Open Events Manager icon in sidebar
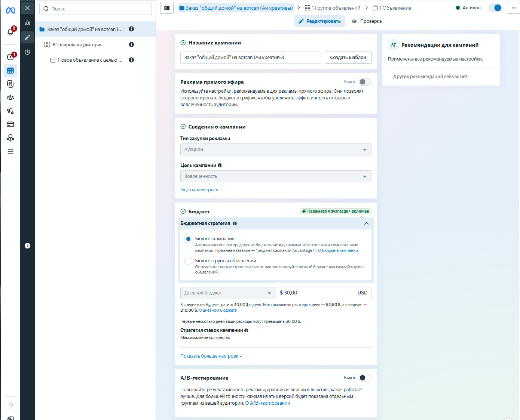Screen dimensions: 520x420 (10, 138)
